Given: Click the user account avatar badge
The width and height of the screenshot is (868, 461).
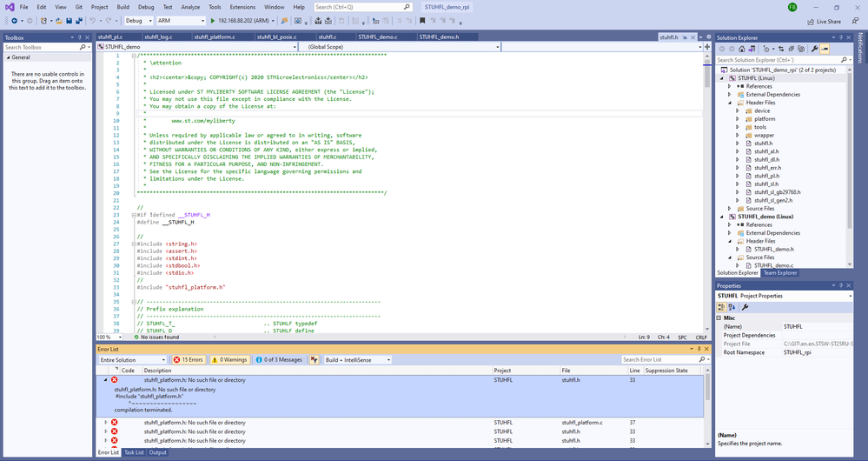Looking at the screenshot, I should click(792, 7).
